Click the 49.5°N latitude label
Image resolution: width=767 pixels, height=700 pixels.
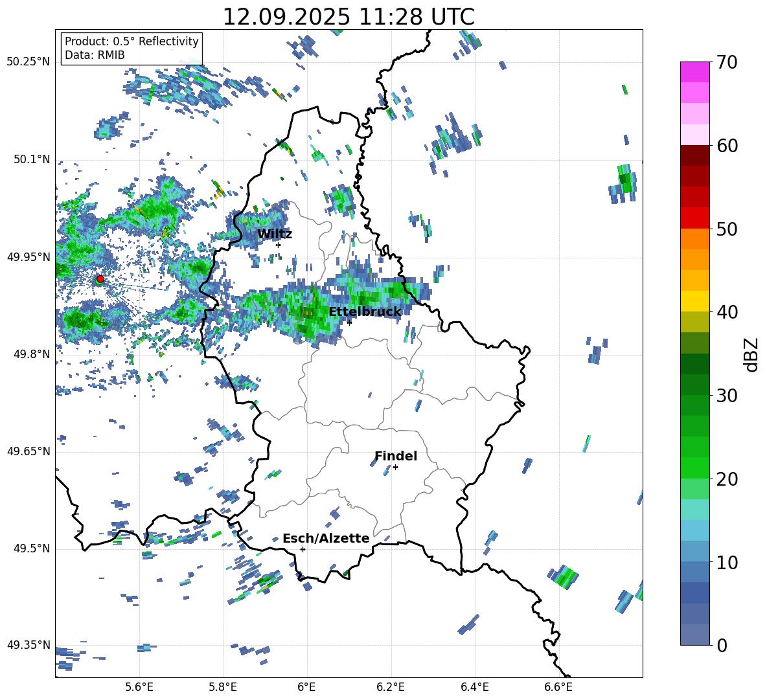click(x=32, y=548)
